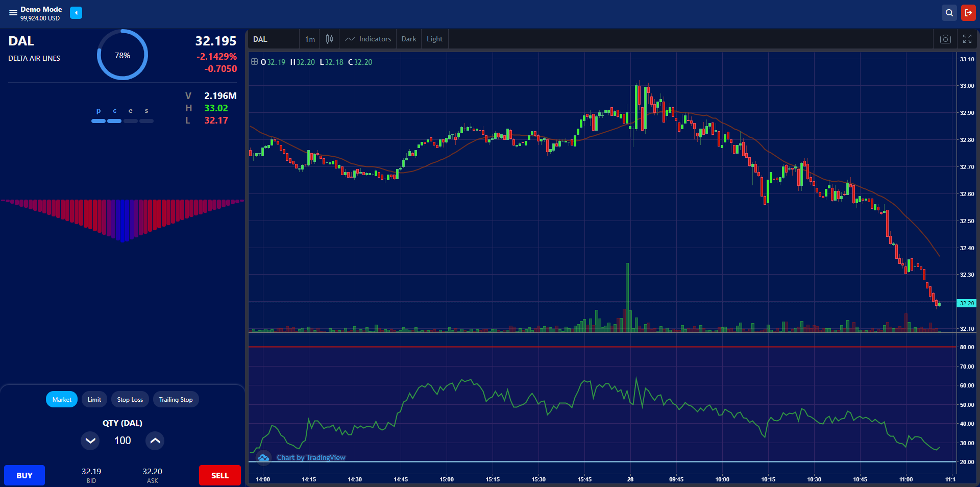Click the day high value 33.02
The height and width of the screenshot is (487, 980).
(216, 108)
